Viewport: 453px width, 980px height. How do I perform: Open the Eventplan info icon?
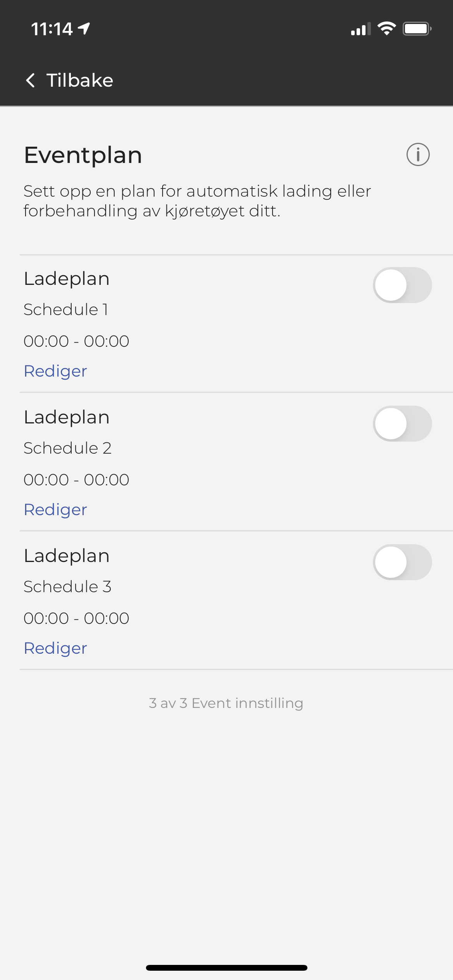point(418,154)
